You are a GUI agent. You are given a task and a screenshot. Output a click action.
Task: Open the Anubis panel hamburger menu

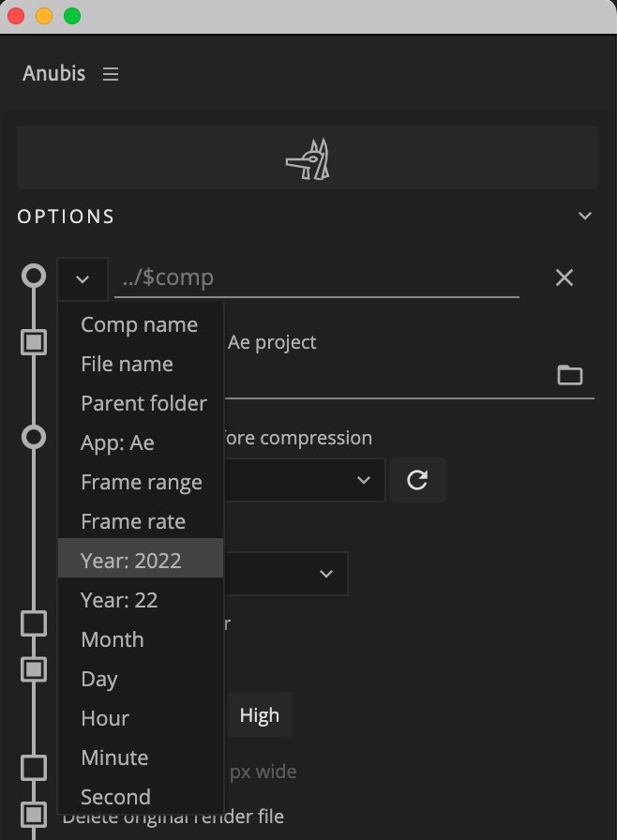click(111, 74)
